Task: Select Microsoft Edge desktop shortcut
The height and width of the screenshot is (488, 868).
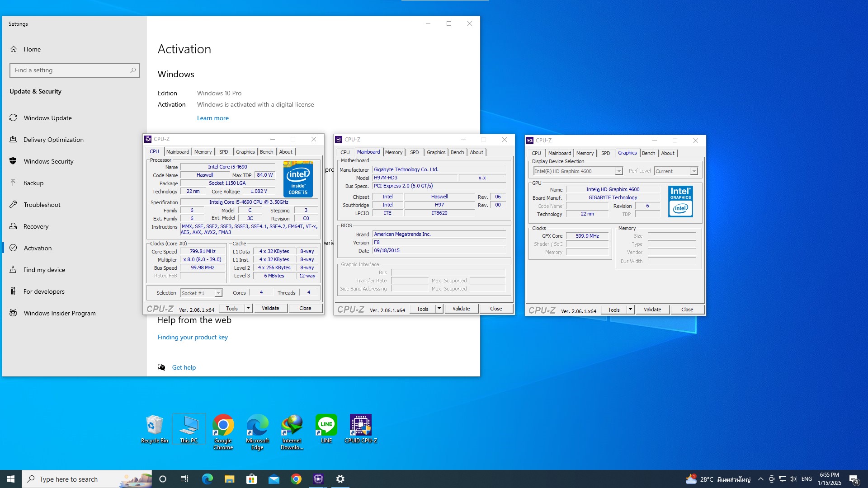Action: [258, 432]
